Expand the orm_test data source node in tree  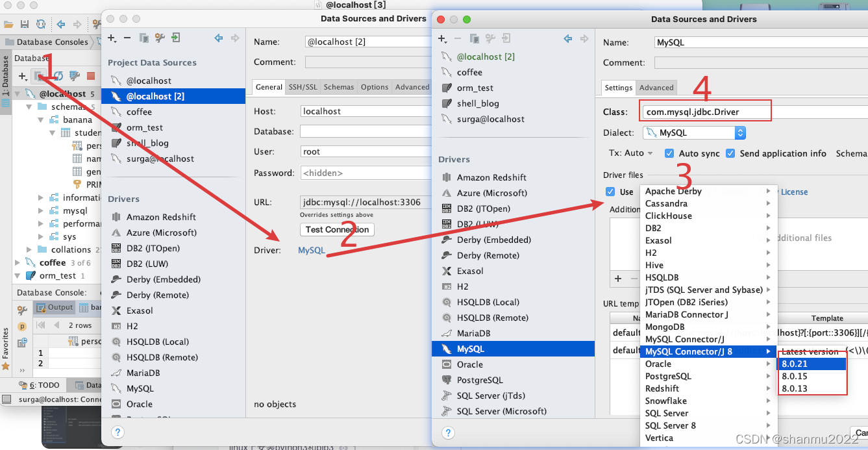pyautogui.click(x=18, y=275)
